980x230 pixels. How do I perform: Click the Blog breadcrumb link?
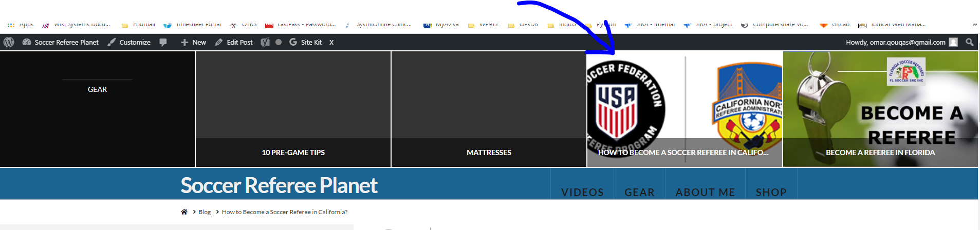pos(205,212)
